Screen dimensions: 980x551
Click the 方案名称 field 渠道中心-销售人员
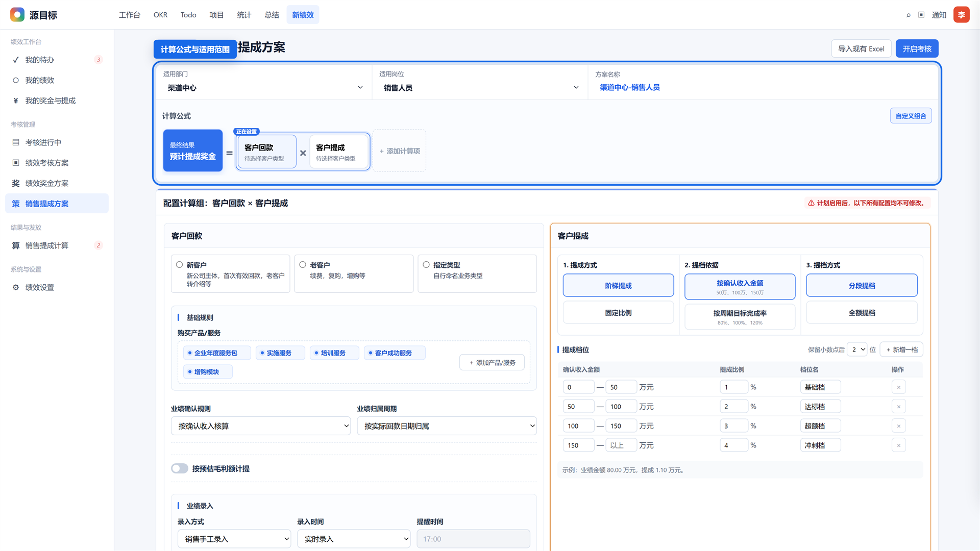pos(630,87)
